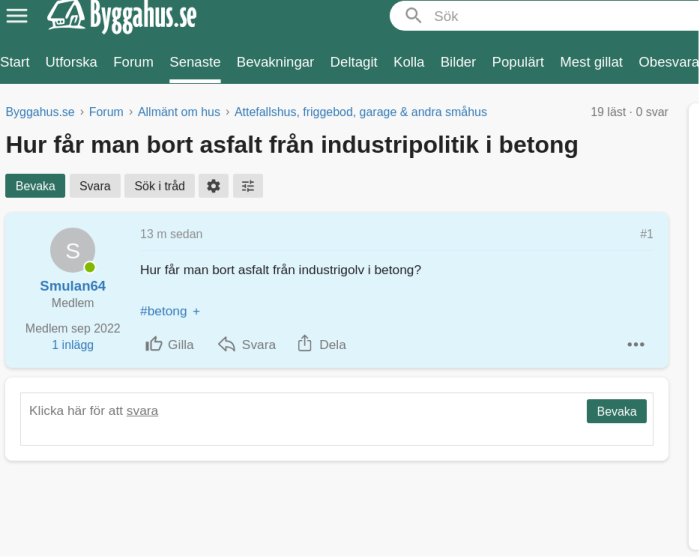Click the underlined svara link in reply box
The width and height of the screenshot is (700, 558).
coord(142,411)
